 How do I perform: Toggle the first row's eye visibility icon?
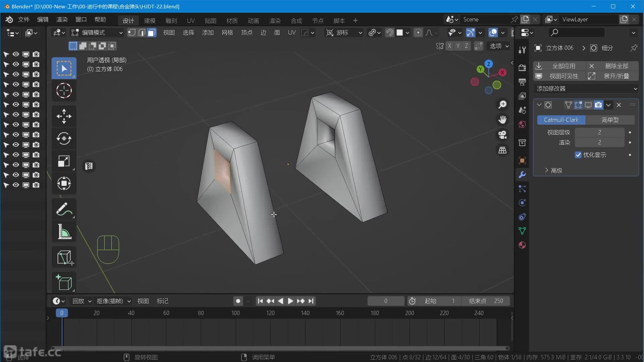tap(16, 54)
